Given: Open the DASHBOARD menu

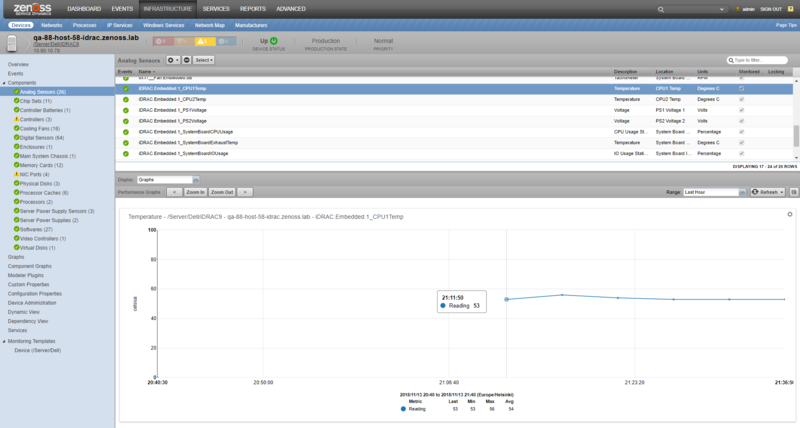Looking at the screenshot, I should 84,9.
